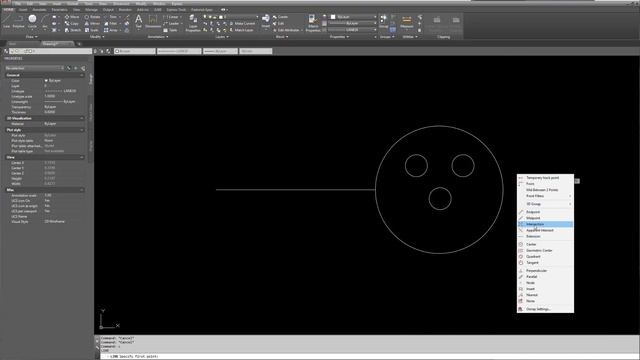640x360 pixels.
Task: Choose Endpoint from snap context menu
Action: [545, 212]
